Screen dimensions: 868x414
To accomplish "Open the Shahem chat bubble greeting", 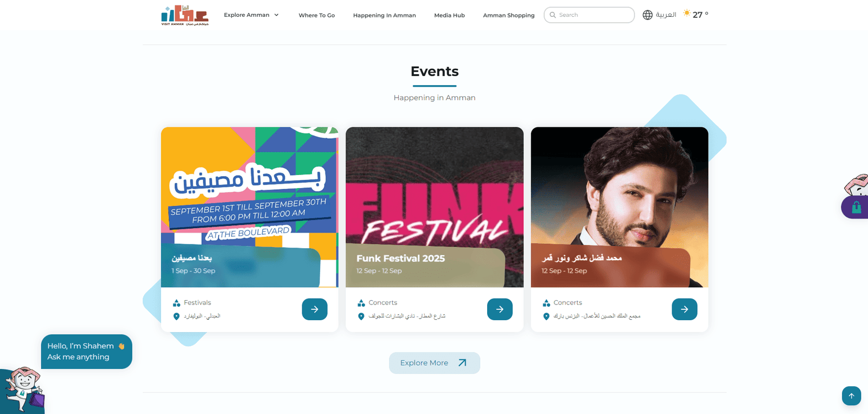I will click(87, 352).
